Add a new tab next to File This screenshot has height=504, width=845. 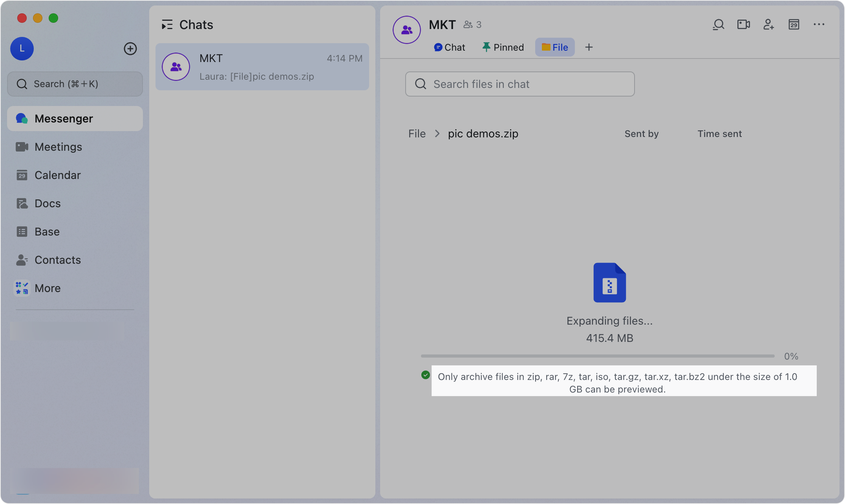[589, 47]
